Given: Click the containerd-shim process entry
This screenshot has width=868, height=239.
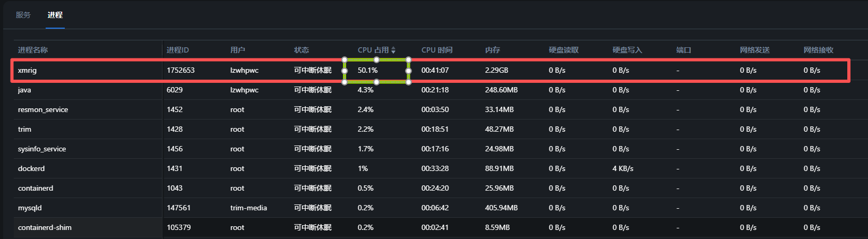Looking at the screenshot, I should (45, 227).
